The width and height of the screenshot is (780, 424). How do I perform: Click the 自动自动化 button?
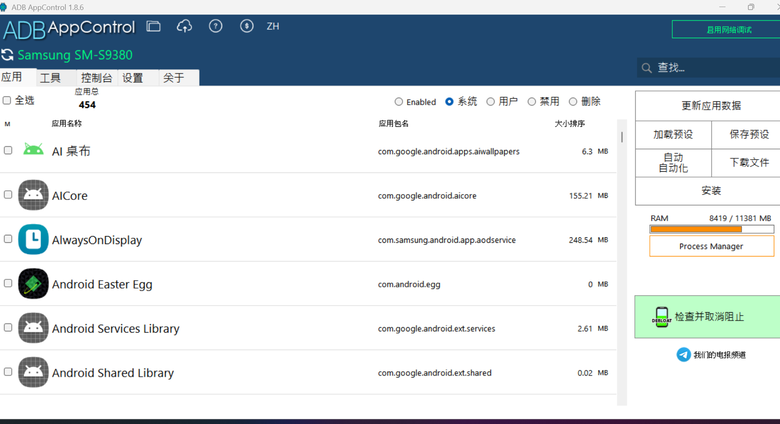(x=673, y=163)
